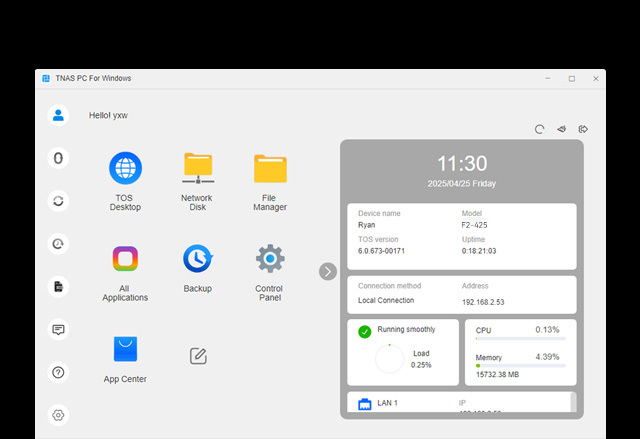Open the Backup app
The height and width of the screenshot is (439, 640).
point(197,259)
